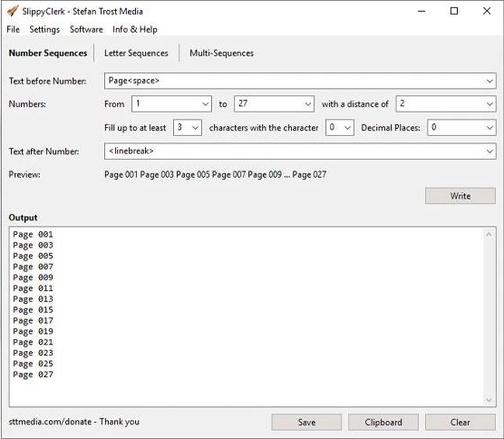
Task: Click the 'Page 001' line in output
Action: pyautogui.click(x=33, y=234)
